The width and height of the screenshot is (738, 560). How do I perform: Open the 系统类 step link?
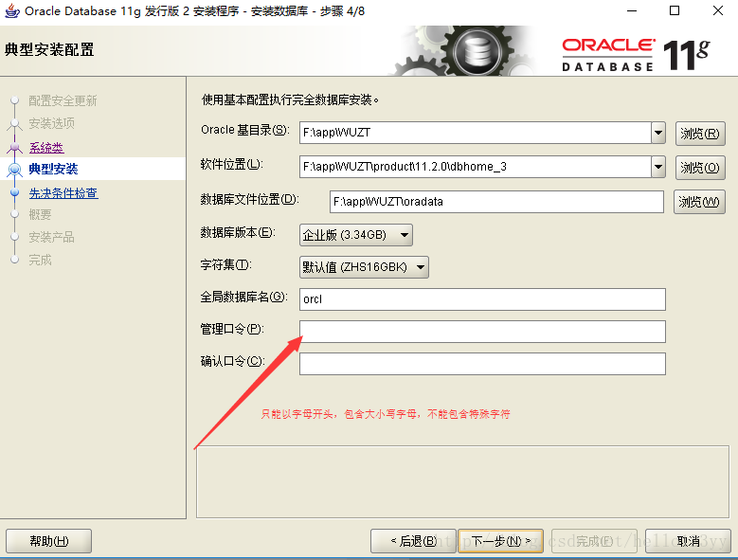[46, 148]
